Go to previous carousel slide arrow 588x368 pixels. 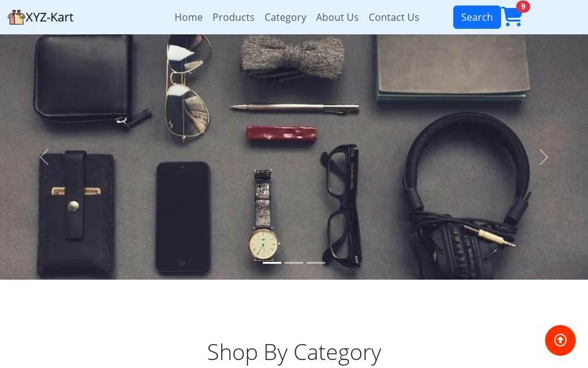tap(44, 157)
